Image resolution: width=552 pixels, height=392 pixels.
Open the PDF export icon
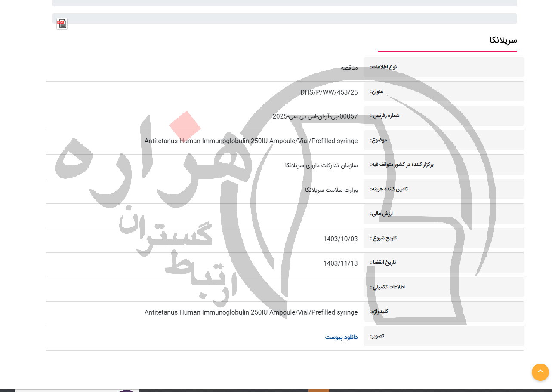pyautogui.click(x=62, y=24)
